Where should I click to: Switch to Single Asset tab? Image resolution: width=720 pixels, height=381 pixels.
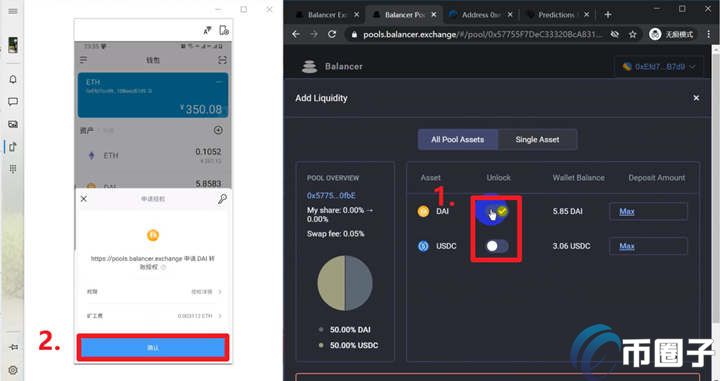537,140
